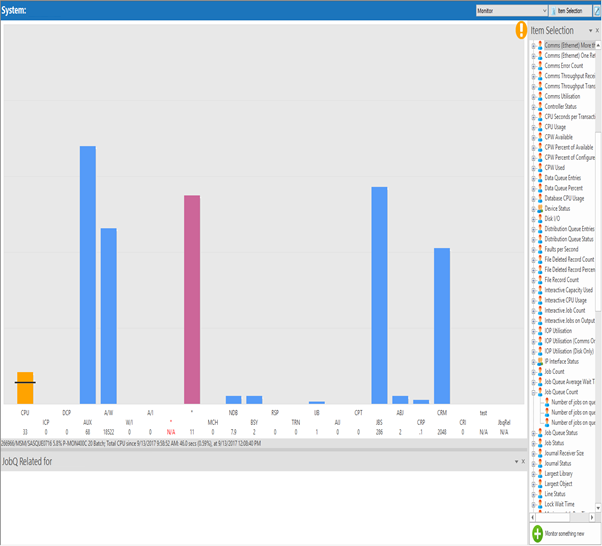
Task: Click the Job Count item icon
Action: coord(540,371)
